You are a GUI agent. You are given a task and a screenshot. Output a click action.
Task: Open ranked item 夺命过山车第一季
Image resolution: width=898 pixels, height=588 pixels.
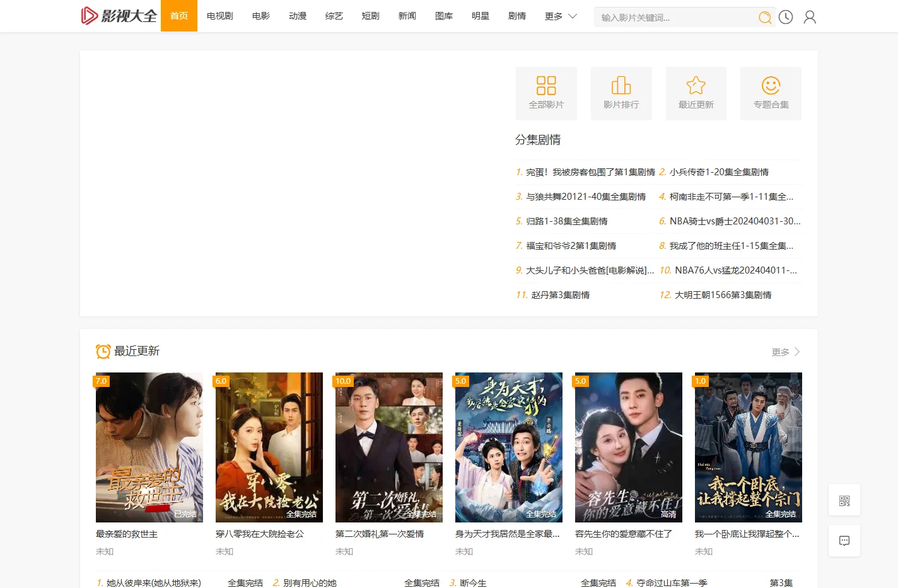[x=672, y=582]
